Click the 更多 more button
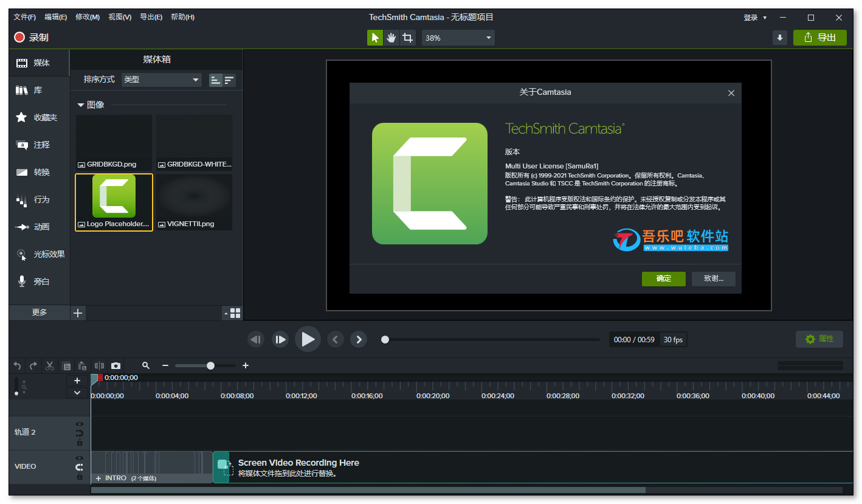This screenshot has width=862, height=504. tap(40, 312)
